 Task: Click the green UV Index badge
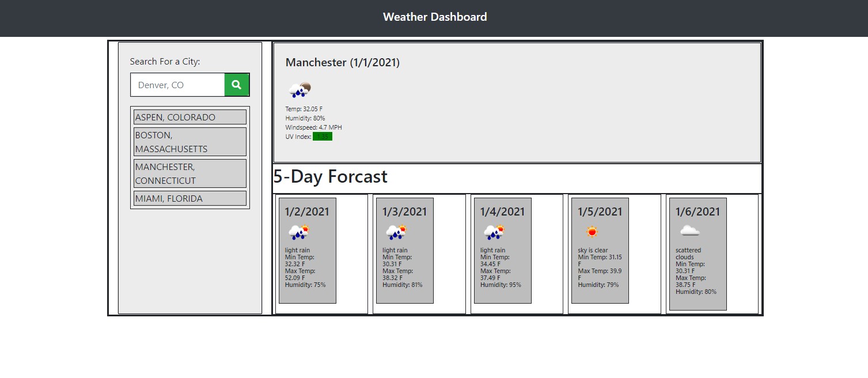point(323,137)
